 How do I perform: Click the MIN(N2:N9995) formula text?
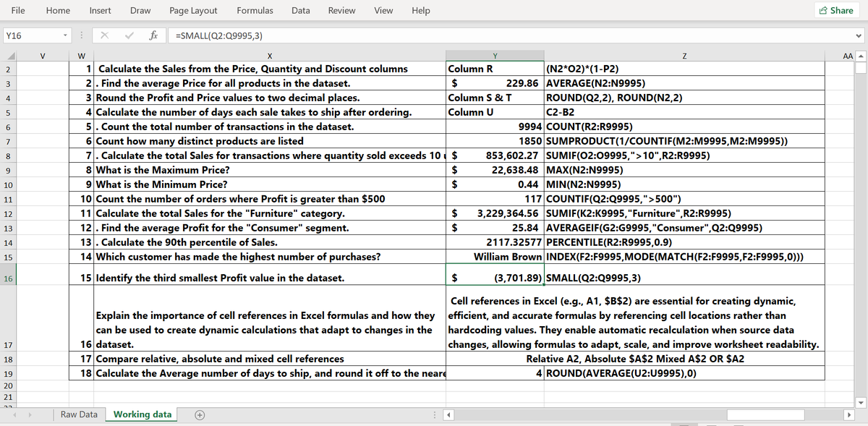[x=595, y=184]
